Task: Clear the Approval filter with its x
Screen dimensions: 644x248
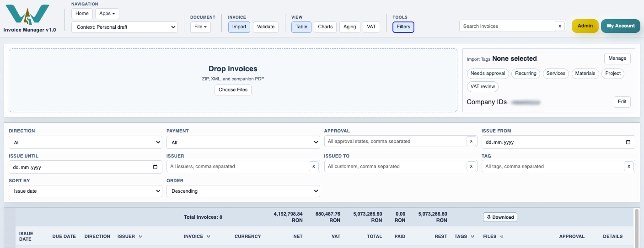Action: (471, 141)
